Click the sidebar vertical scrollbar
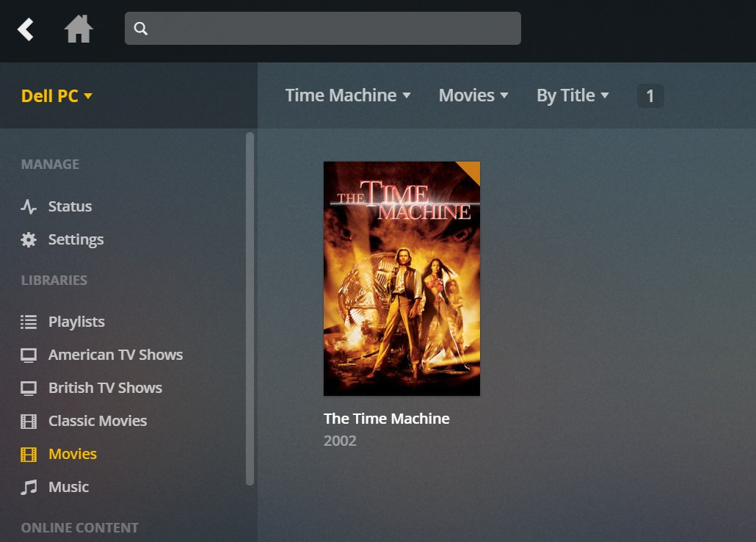 click(250, 309)
